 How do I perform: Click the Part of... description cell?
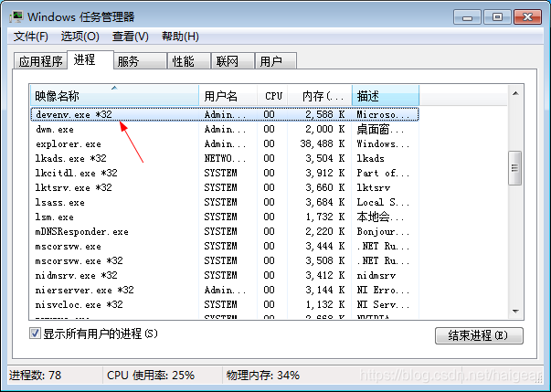[383, 174]
